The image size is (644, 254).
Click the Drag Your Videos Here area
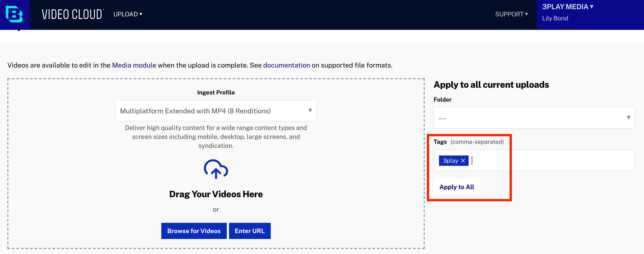216,194
